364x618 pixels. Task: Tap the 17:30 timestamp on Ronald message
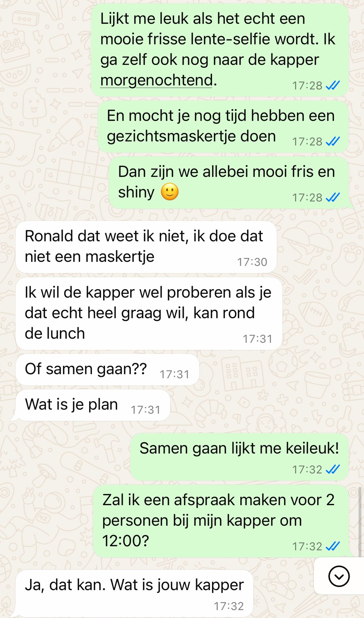coord(252,262)
